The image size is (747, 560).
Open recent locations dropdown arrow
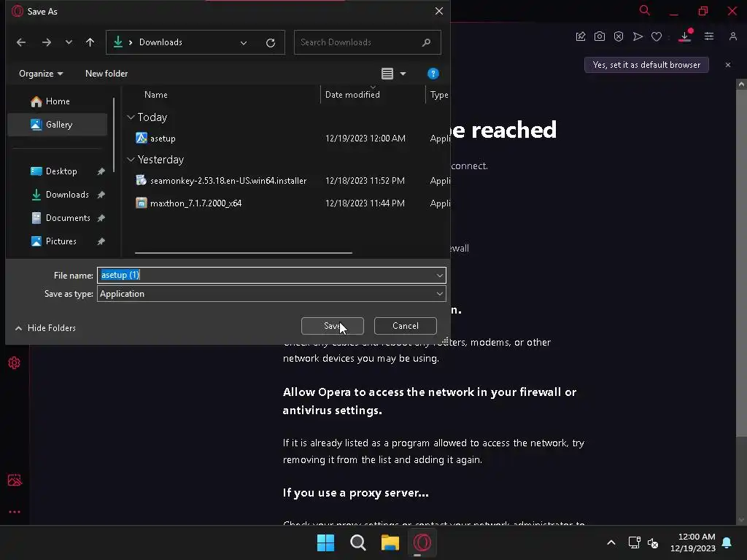tap(69, 42)
